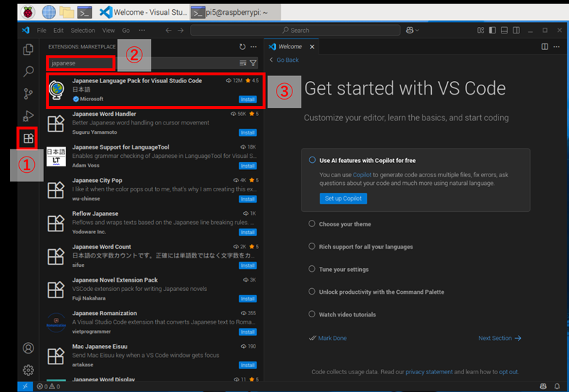The height and width of the screenshot is (392, 569).
Task: Open the extensions filter funnel
Action: point(253,63)
